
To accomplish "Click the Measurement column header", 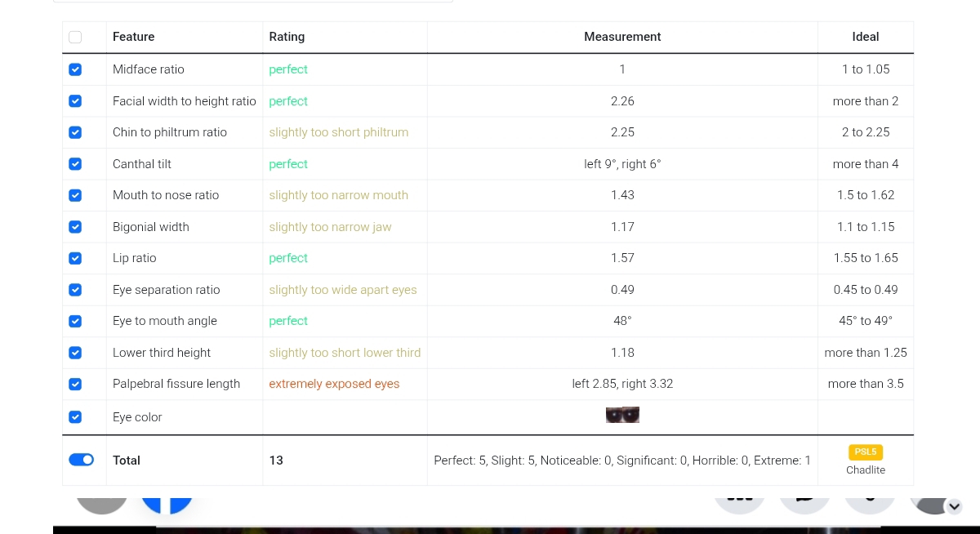I will point(622,37).
